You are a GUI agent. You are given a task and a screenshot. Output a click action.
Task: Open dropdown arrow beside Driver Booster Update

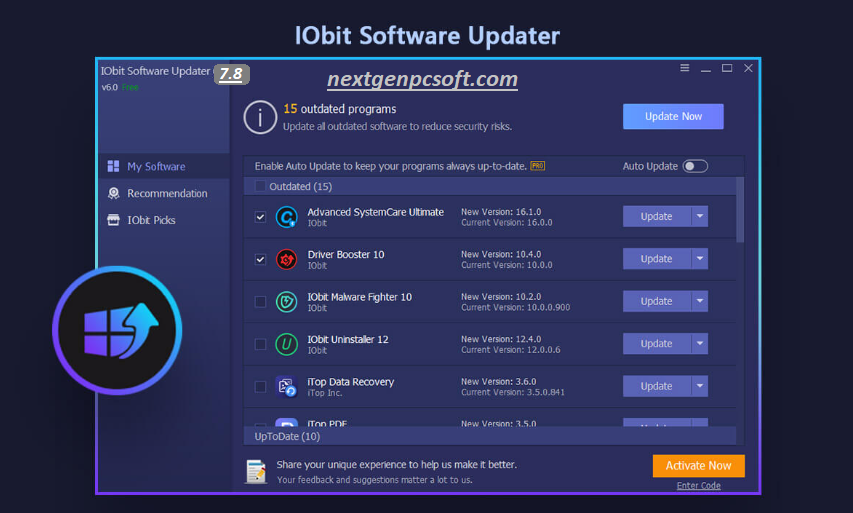coord(700,259)
